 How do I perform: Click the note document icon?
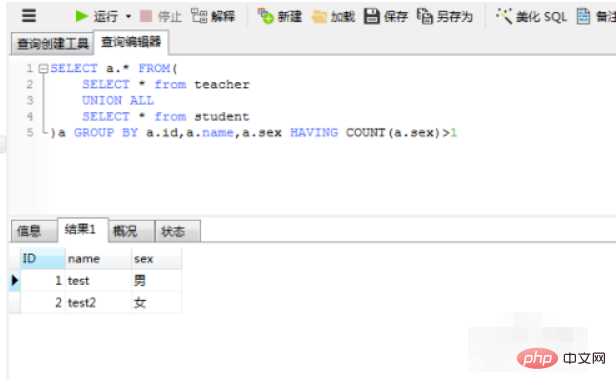583,16
